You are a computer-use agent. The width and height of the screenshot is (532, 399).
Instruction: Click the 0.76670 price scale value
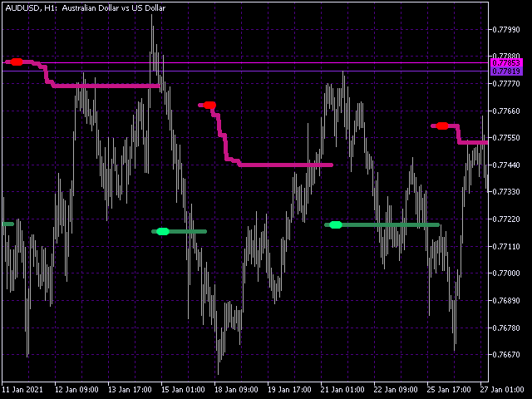point(506,355)
